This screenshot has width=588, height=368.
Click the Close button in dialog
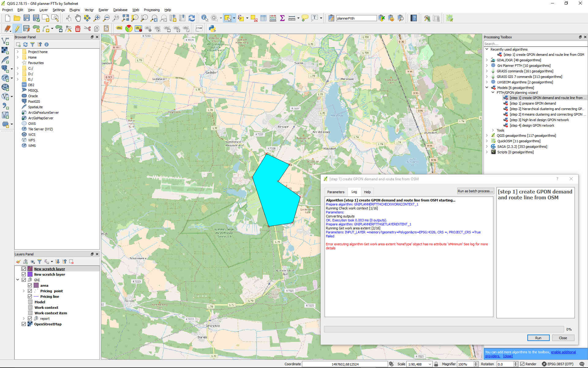[563, 338]
